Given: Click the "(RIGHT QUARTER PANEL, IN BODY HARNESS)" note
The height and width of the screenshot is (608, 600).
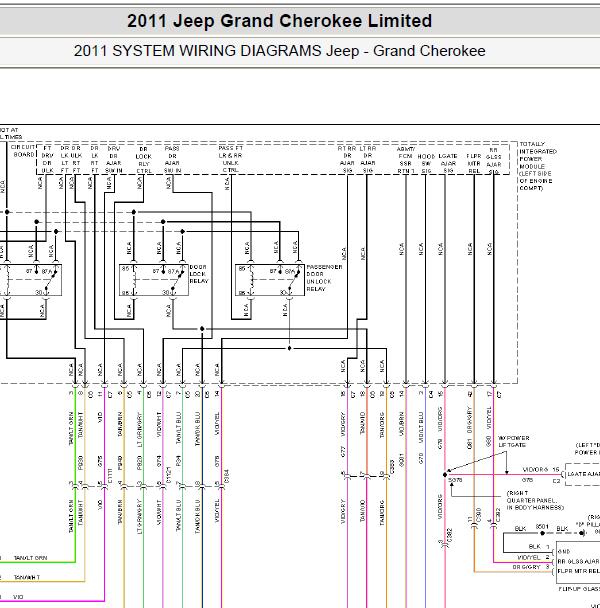Looking at the screenshot, I should 535,500.
